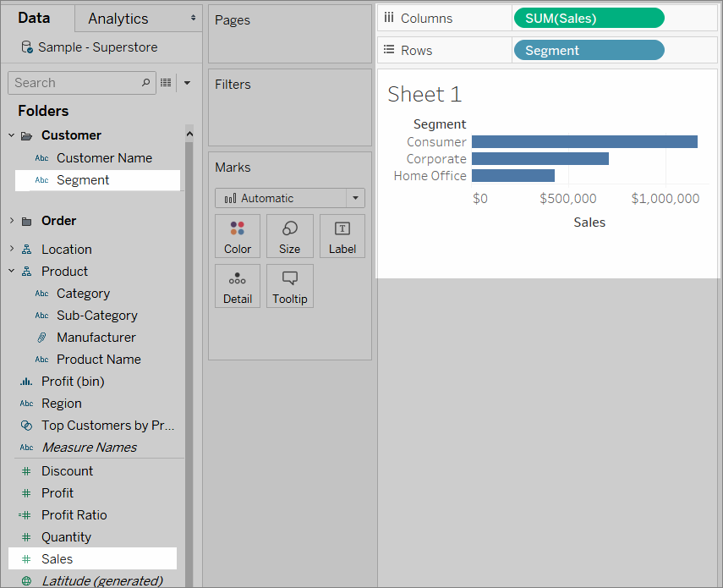This screenshot has height=588, width=723.
Task: Click the Product hierarchy icon
Action: (x=27, y=272)
